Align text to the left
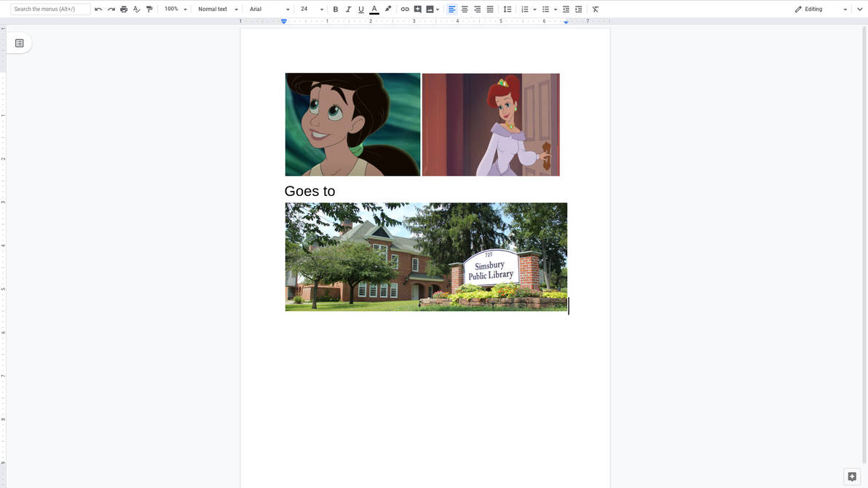Image resolution: width=868 pixels, height=488 pixels. (451, 9)
